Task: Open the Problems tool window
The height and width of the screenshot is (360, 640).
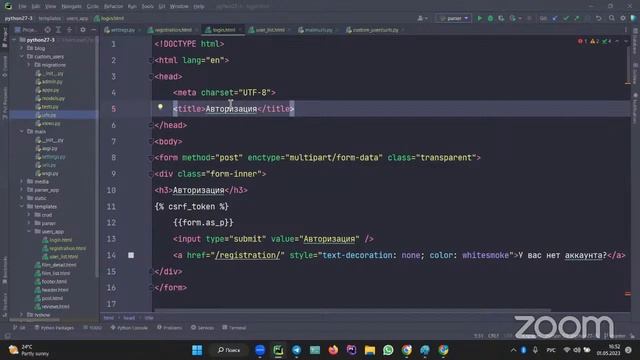Action: click(x=169, y=327)
